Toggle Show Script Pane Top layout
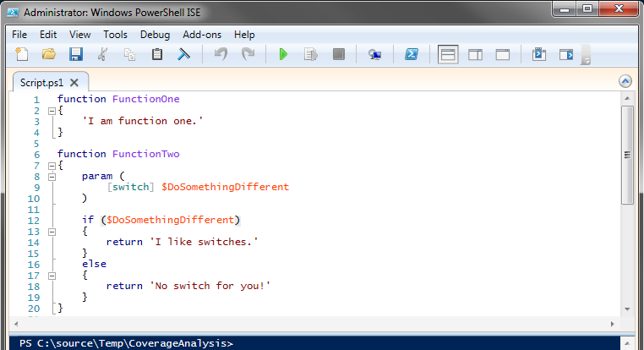This screenshot has height=350, width=644. point(448,55)
